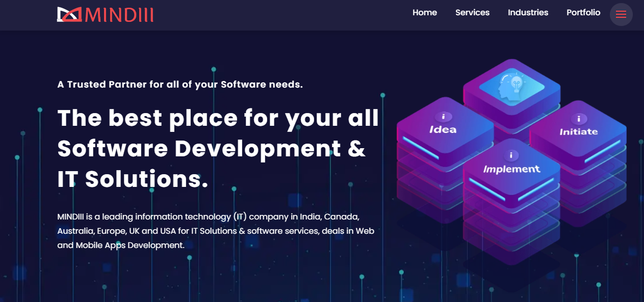Click the 'IT Solutions.' heading line

click(133, 179)
